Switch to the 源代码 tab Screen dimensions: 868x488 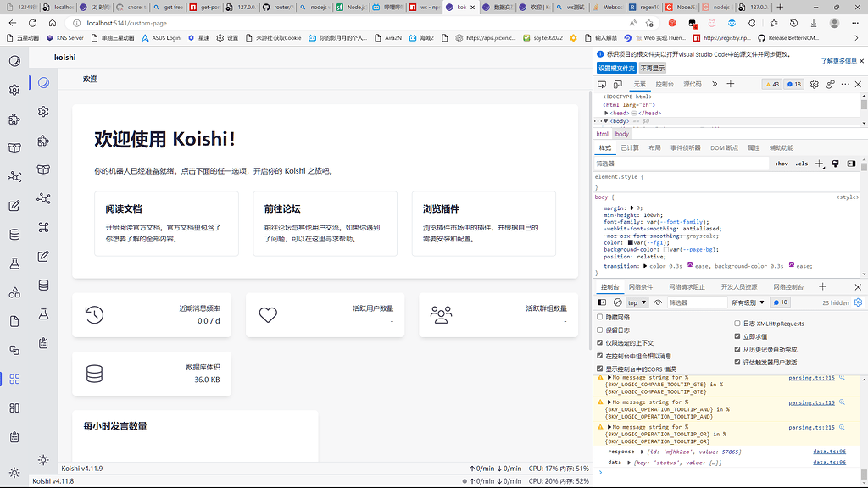coord(692,84)
